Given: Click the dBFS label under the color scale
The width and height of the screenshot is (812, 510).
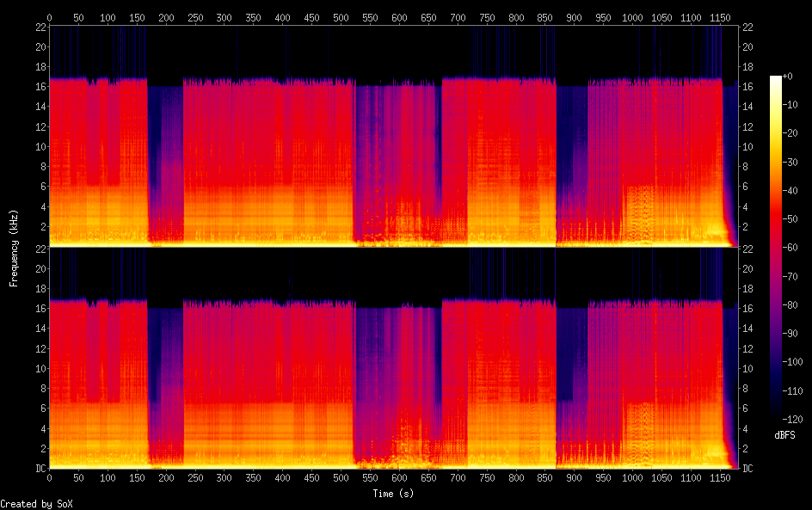Looking at the screenshot, I should pyautogui.click(x=784, y=436).
